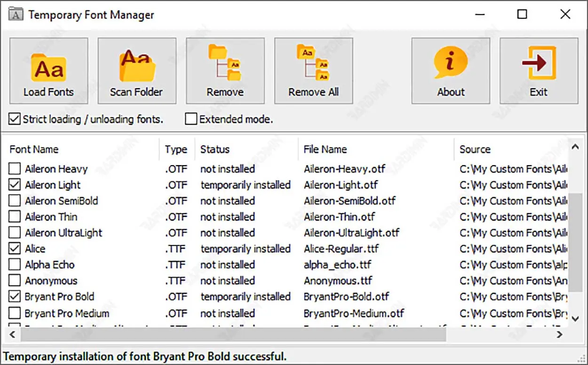The image size is (588, 365).
Task: Click the horizontal scrollbar thumb
Action: (x=233, y=335)
